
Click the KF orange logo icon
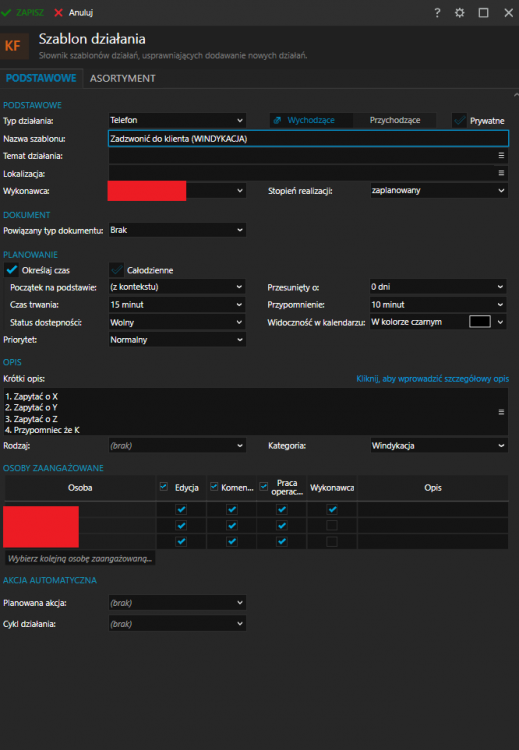(x=14, y=46)
